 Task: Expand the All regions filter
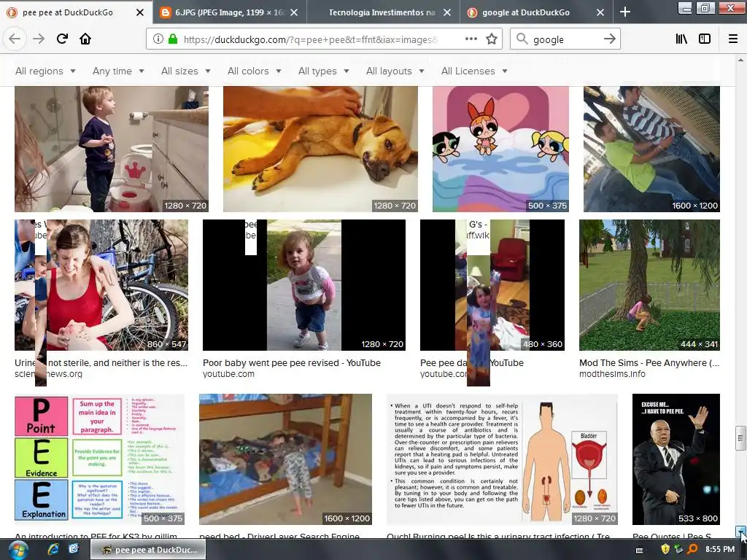click(x=45, y=71)
